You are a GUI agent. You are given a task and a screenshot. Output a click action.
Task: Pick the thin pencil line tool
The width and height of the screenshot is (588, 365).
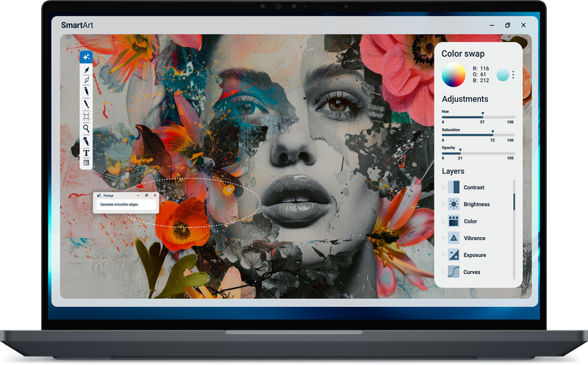coord(87,104)
